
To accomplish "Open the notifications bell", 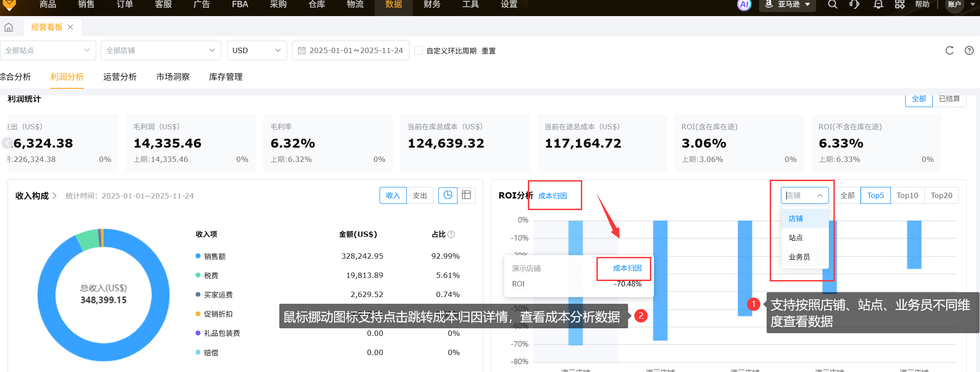I will click(878, 4).
